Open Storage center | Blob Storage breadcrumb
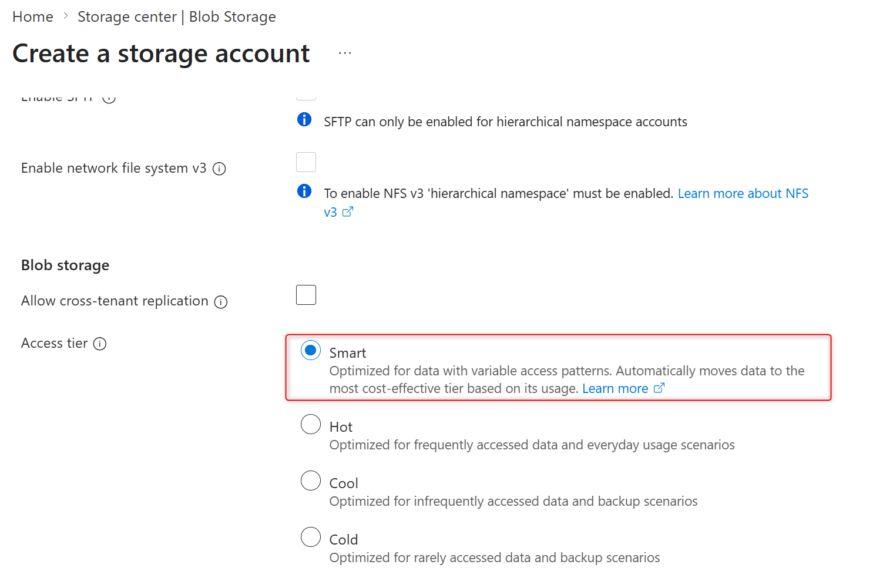The width and height of the screenshot is (893, 588). [176, 17]
